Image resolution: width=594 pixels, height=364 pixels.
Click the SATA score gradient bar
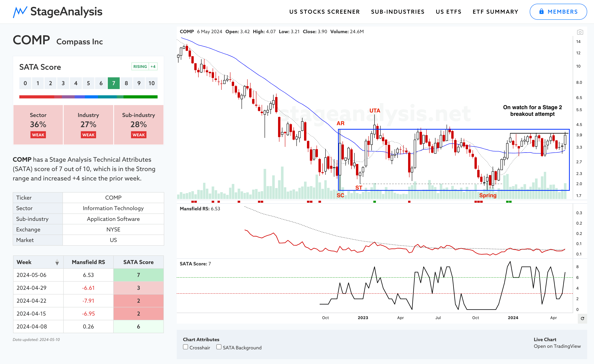88,97
